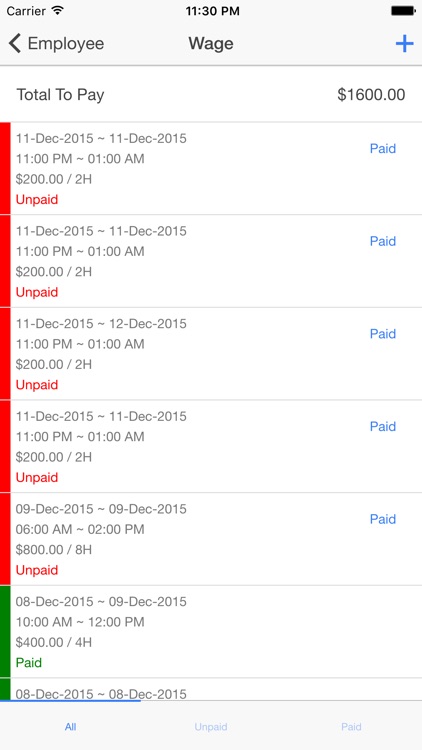Screen dimensions: 422x750
Task: Tap the plus icon to add wage
Action: coord(404,44)
